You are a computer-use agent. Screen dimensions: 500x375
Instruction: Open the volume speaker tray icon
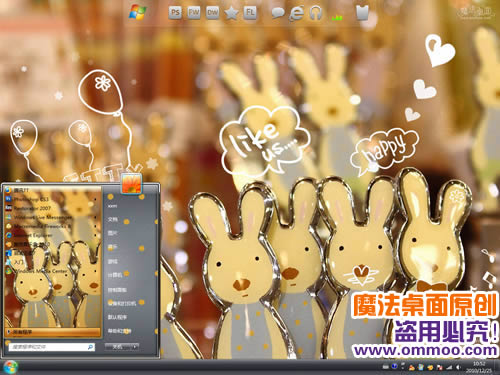point(458,367)
